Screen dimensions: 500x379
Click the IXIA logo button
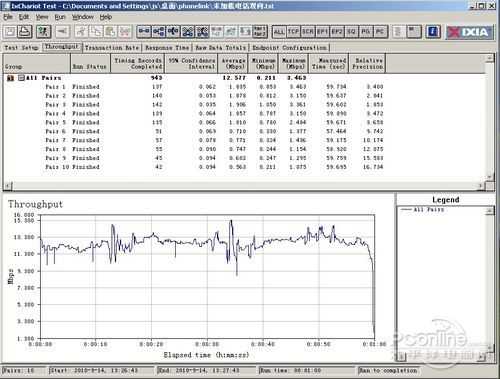click(470, 32)
